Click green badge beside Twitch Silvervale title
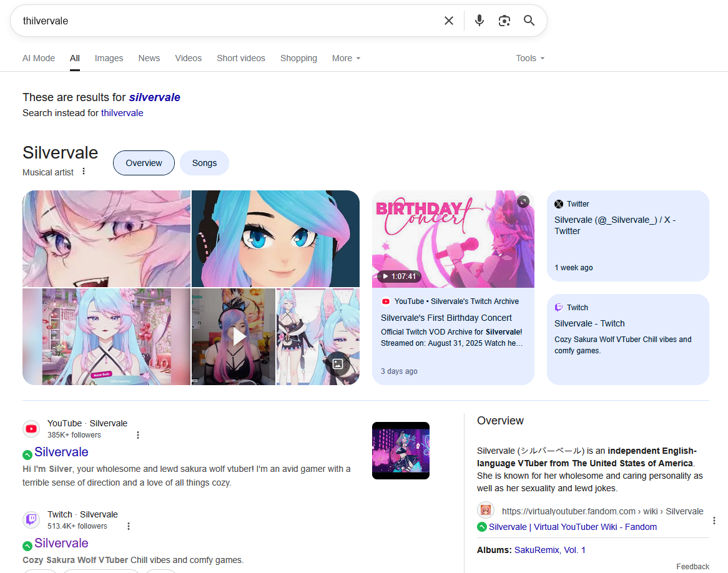This screenshot has width=728, height=573. (27, 546)
